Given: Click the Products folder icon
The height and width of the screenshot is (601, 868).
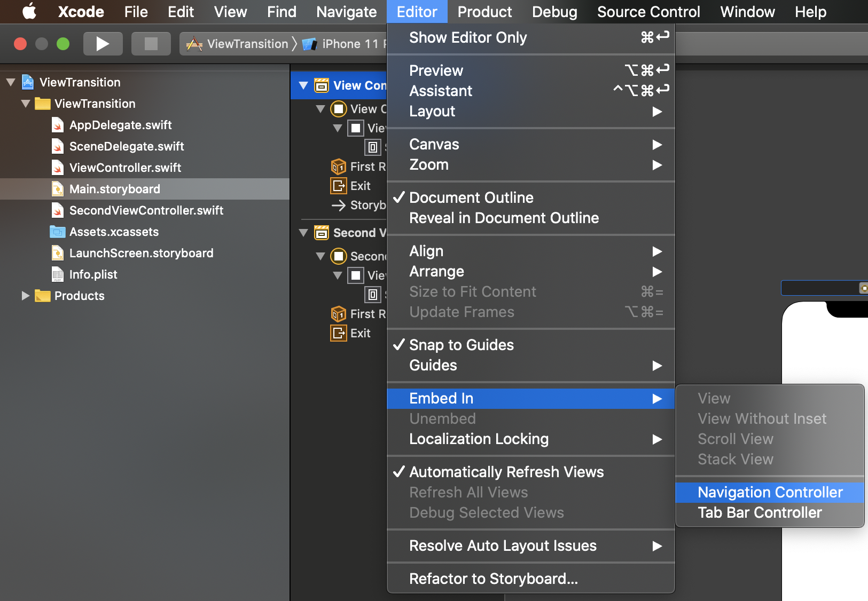Looking at the screenshot, I should point(43,296).
